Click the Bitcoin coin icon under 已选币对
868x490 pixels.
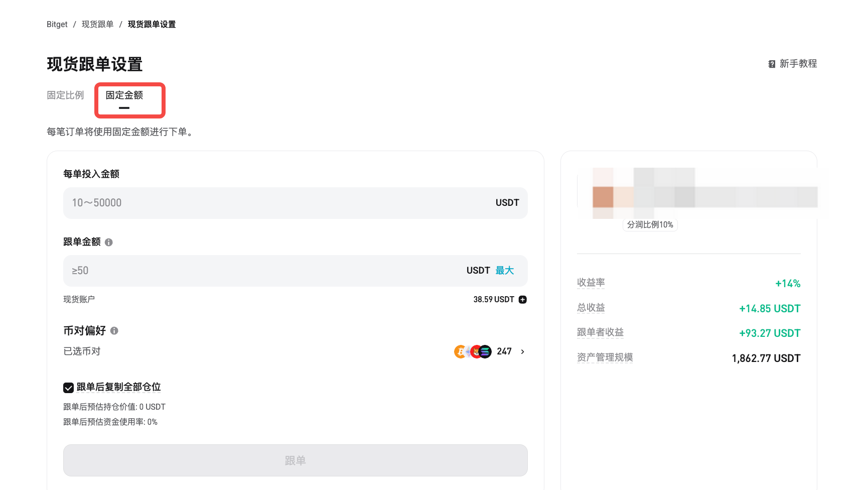pyautogui.click(x=460, y=351)
